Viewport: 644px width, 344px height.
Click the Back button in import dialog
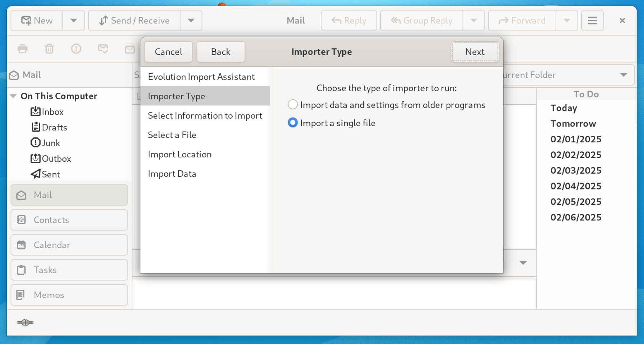[x=221, y=52]
